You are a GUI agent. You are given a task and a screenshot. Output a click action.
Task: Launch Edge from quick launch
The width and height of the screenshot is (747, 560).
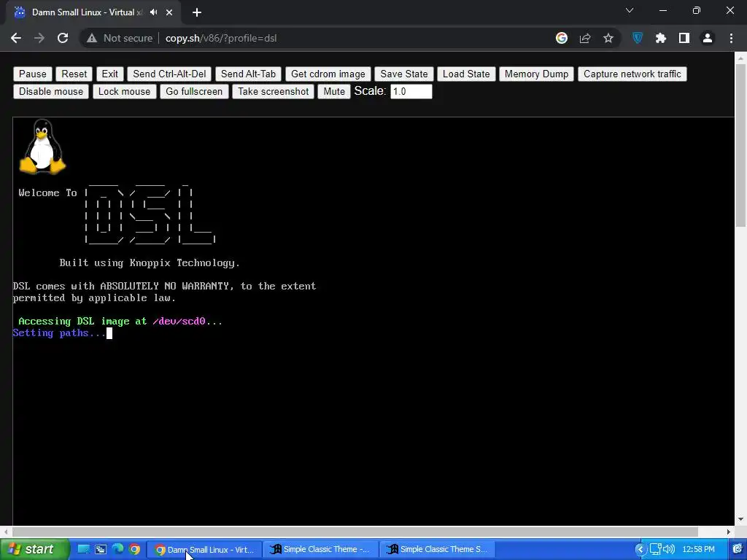[x=117, y=549]
